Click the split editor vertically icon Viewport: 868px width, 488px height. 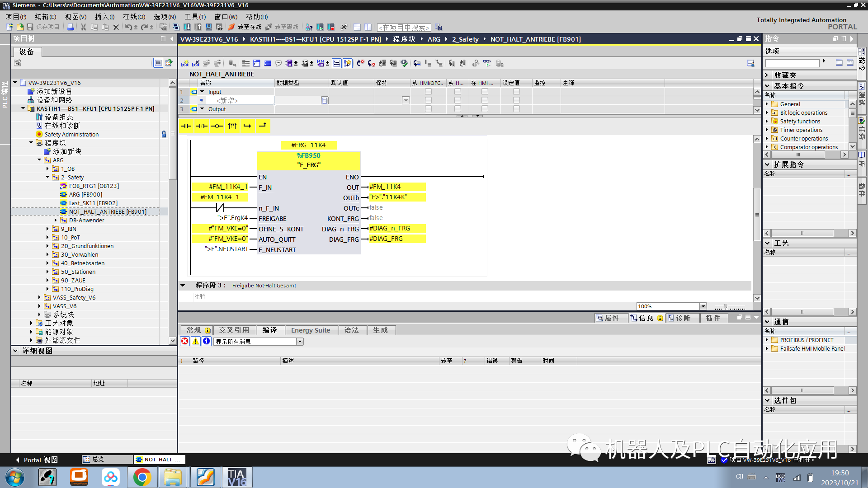[368, 27]
